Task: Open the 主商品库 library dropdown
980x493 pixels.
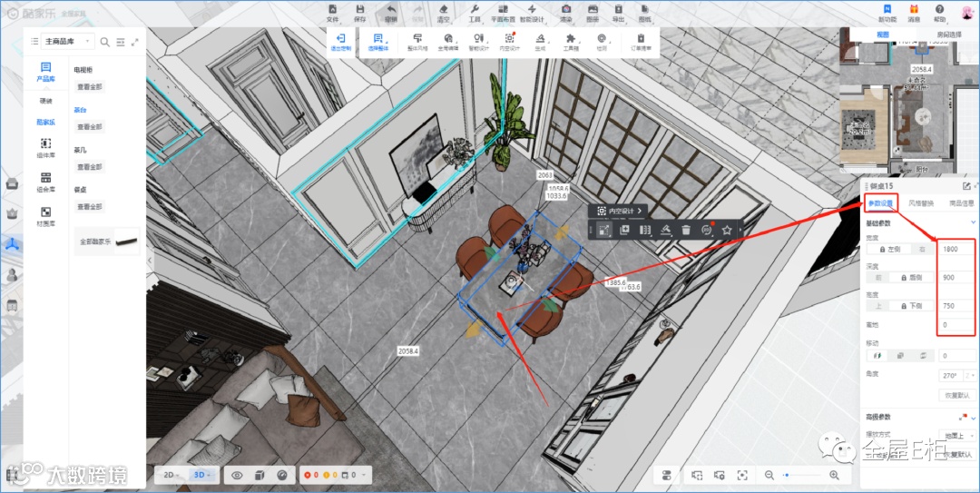Action: coord(67,41)
